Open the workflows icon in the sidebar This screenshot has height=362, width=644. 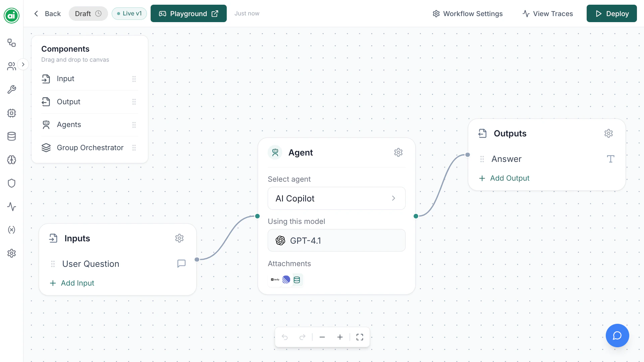(12, 43)
